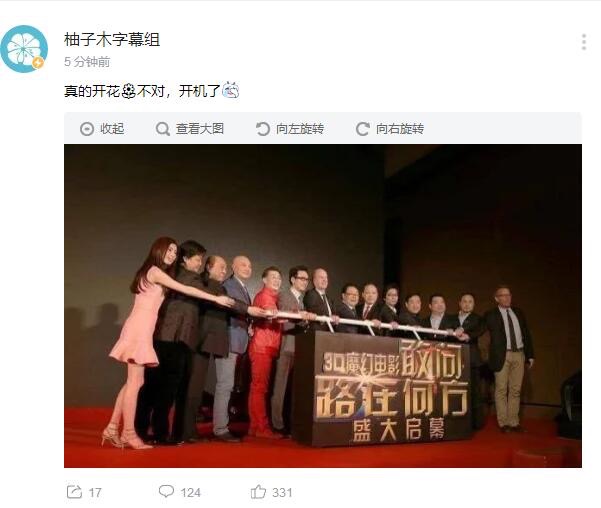Click the expanded ceremony photo
The image size is (601, 508).
coord(323,306)
